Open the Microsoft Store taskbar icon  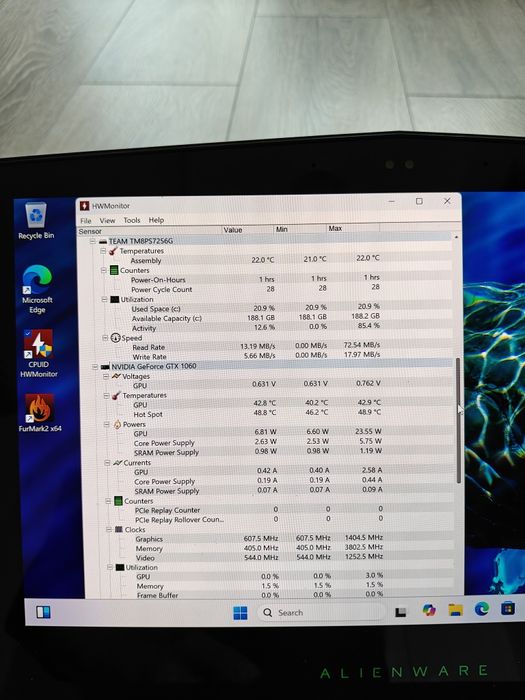(x=508, y=608)
